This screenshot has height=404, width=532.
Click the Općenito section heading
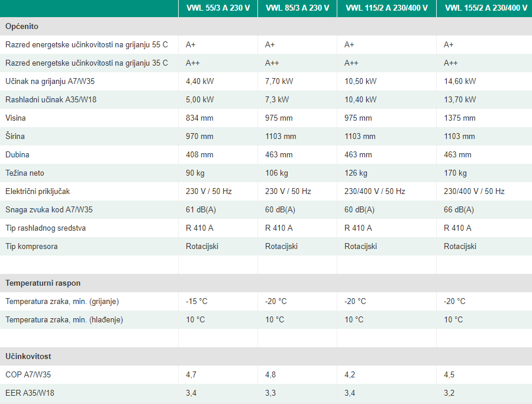click(22, 27)
